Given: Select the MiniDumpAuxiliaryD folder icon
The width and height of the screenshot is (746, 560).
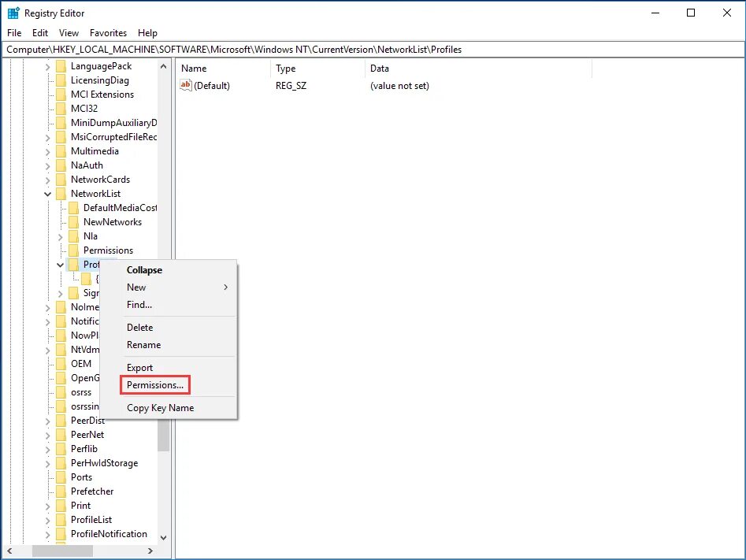Looking at the screenshot, I should tap(61, 123).
